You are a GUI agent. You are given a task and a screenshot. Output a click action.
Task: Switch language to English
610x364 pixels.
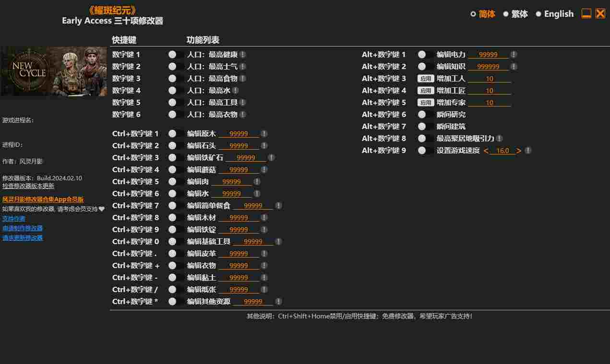[554, 14]
